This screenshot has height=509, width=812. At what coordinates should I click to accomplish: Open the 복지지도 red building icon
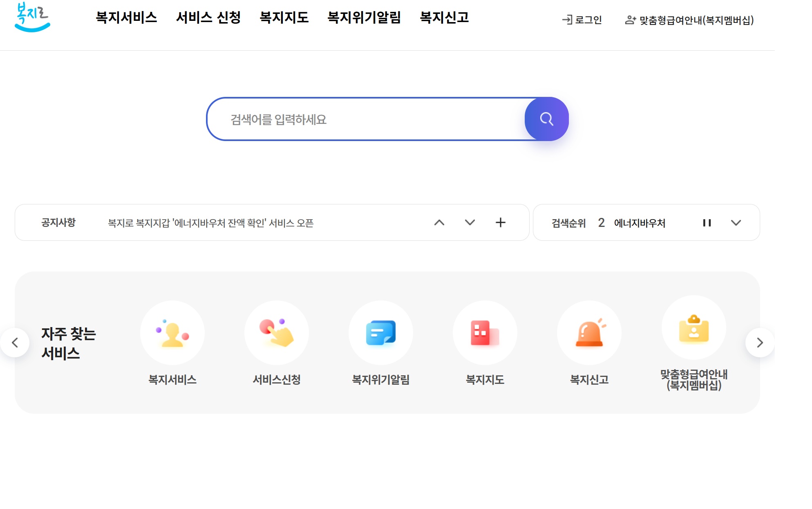(485, 333)
